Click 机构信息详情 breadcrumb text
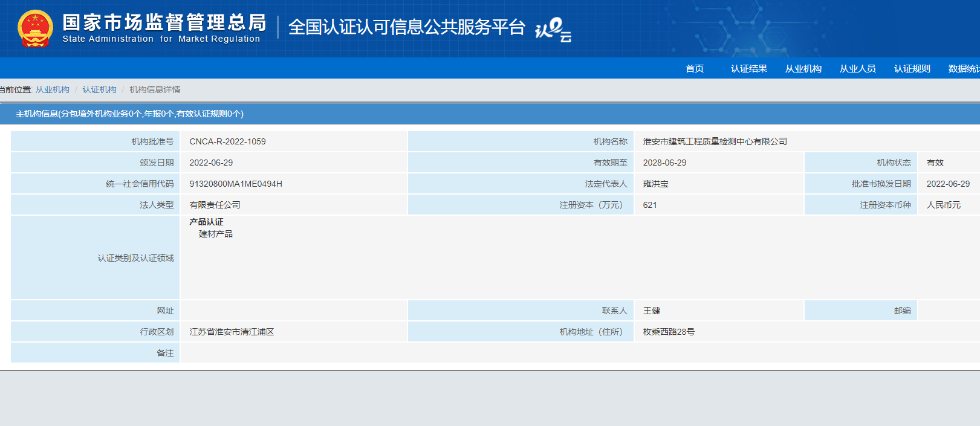 pyautogui.click(x=155, y=89)
